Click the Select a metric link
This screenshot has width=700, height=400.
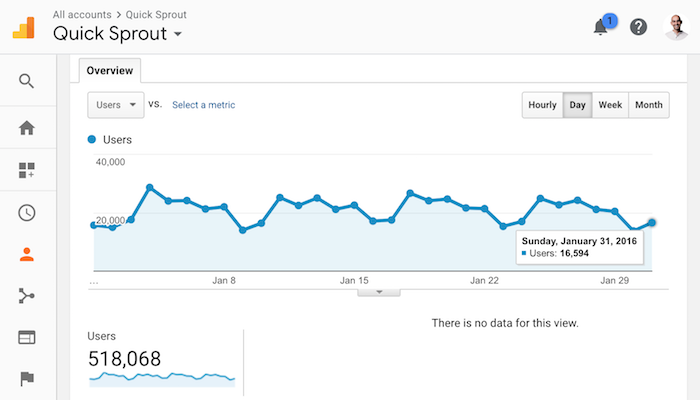pos(204,105)
